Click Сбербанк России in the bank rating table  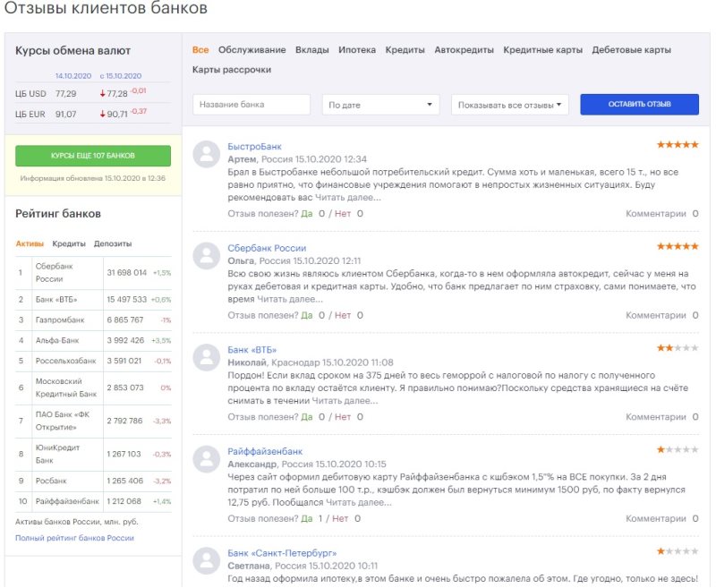[x=55, y=273]
